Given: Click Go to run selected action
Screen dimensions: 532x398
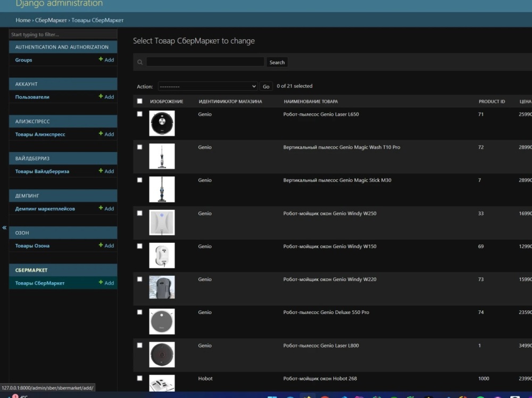Looking at the screenshot, I should [266, 87].
